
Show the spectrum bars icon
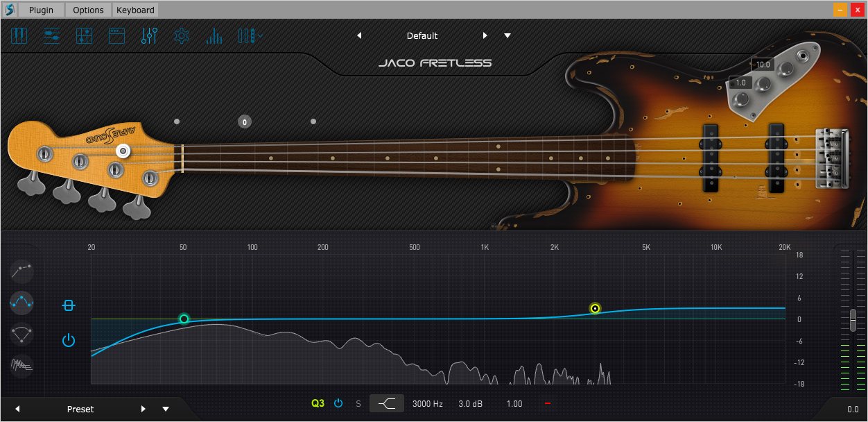point(214,35)
